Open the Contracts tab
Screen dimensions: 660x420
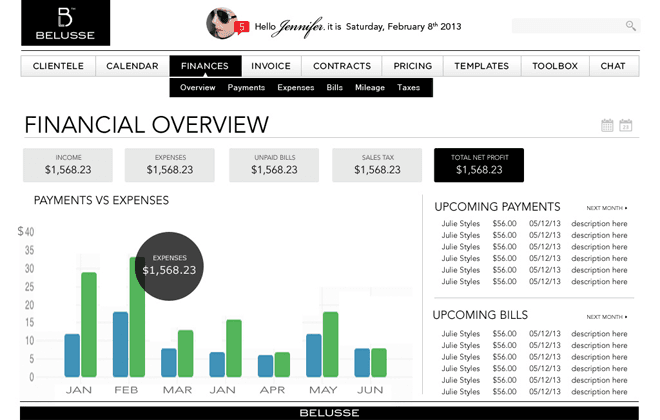(x=342, y=66)
